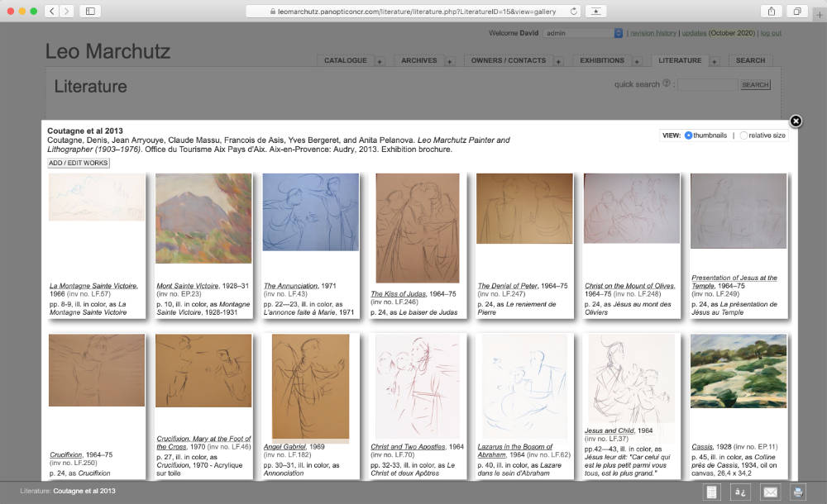
Task: Open The Kiss of Judas title link
Action: click(x=399, y=293)
